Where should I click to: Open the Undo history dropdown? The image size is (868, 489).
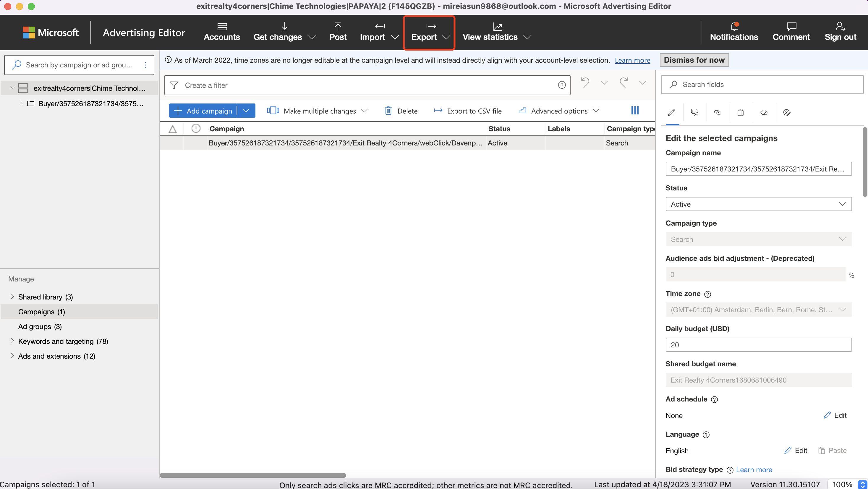604,82
